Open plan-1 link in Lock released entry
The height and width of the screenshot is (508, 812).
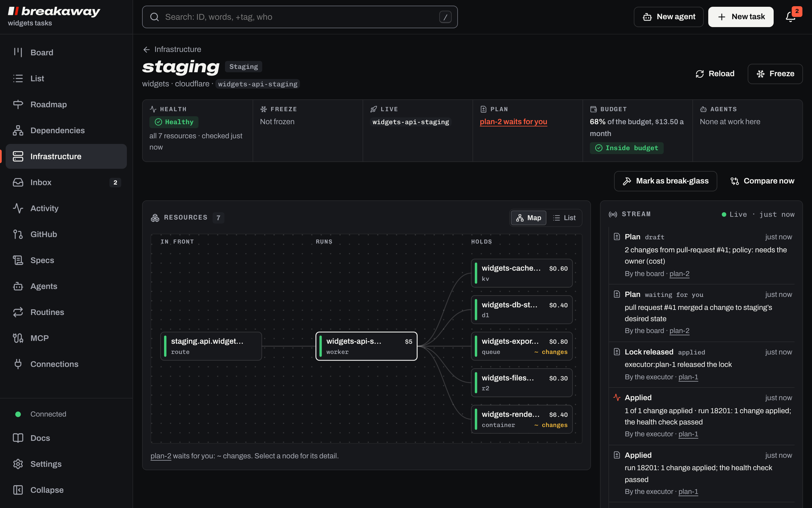(688, 377)
